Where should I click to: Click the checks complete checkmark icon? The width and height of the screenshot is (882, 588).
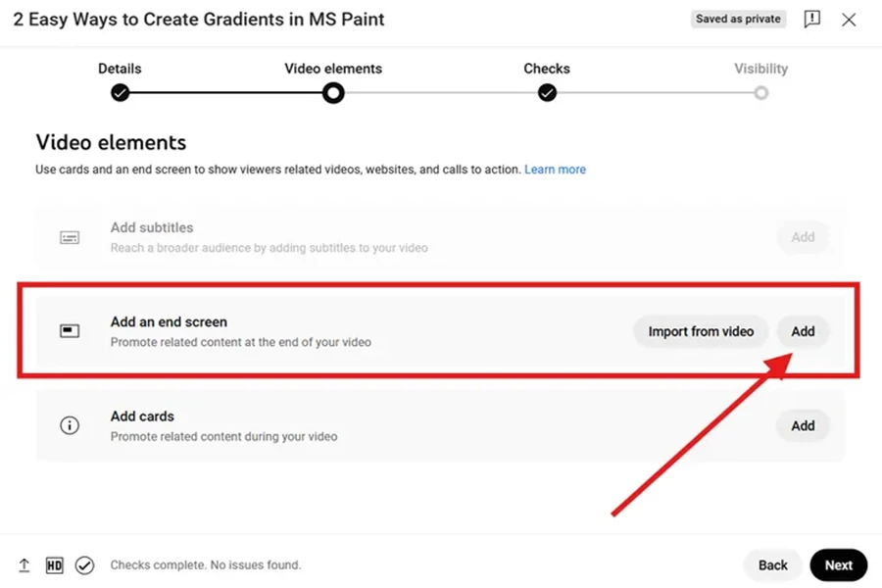85,564
